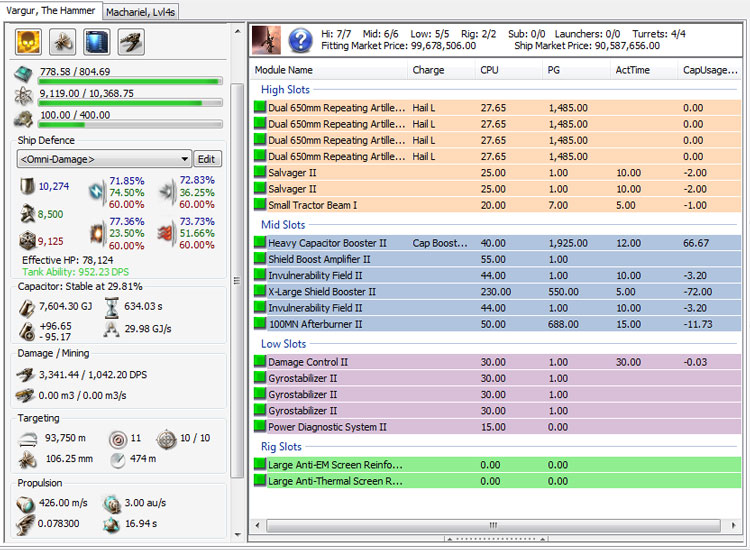
Task: Click the powergrid usage icon
Action: click(x=23, y=96)
